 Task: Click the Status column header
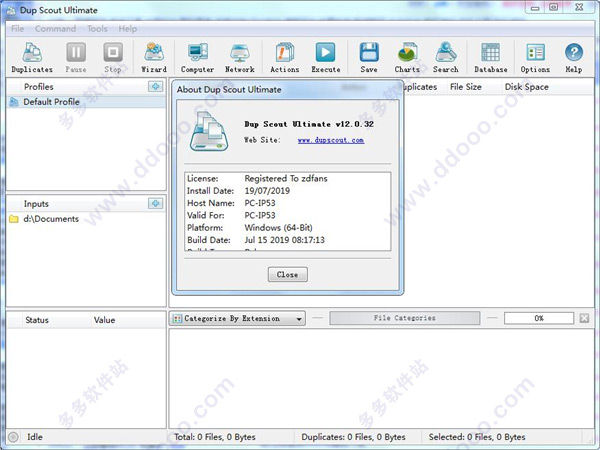(x=37, y=320)
